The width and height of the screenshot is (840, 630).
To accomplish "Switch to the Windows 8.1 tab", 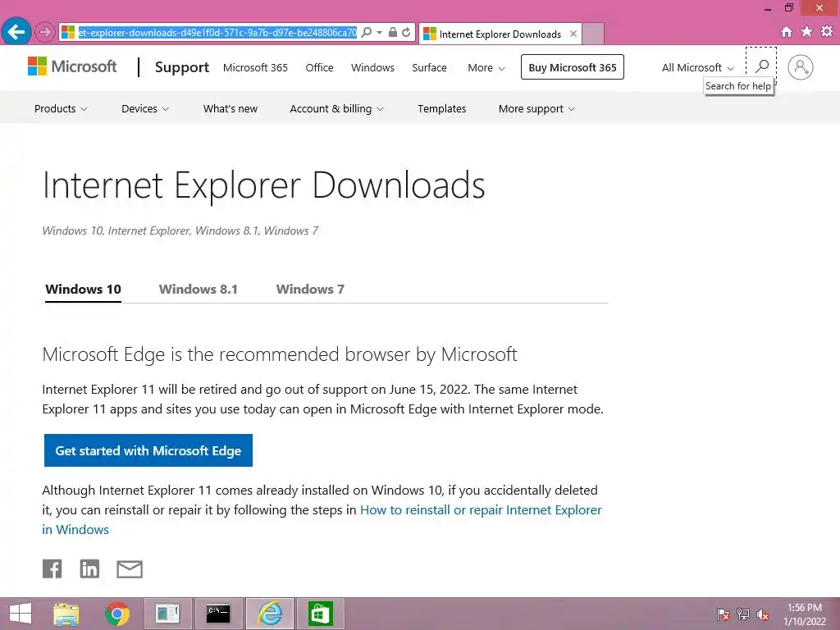I will pyautogui.click(x=199, y=290).
